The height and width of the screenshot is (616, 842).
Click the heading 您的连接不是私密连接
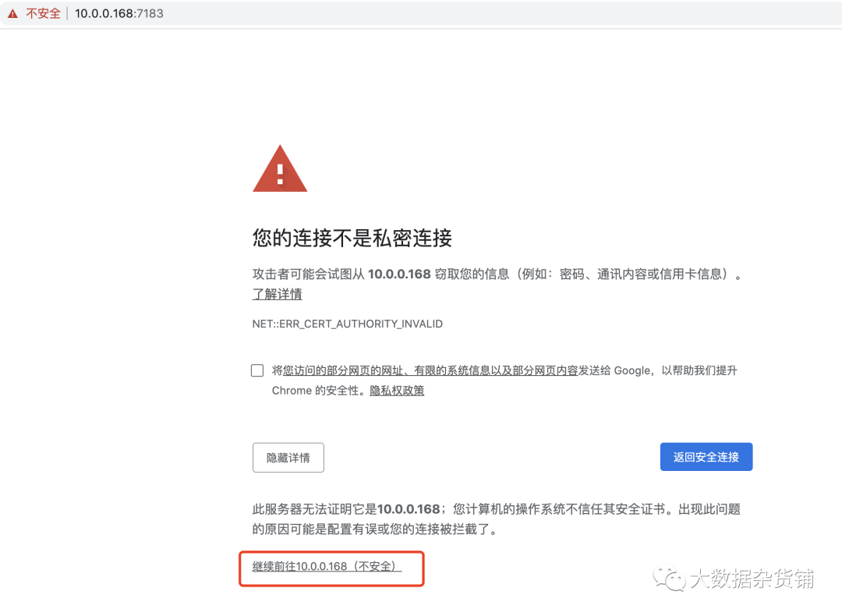(352, 238)
